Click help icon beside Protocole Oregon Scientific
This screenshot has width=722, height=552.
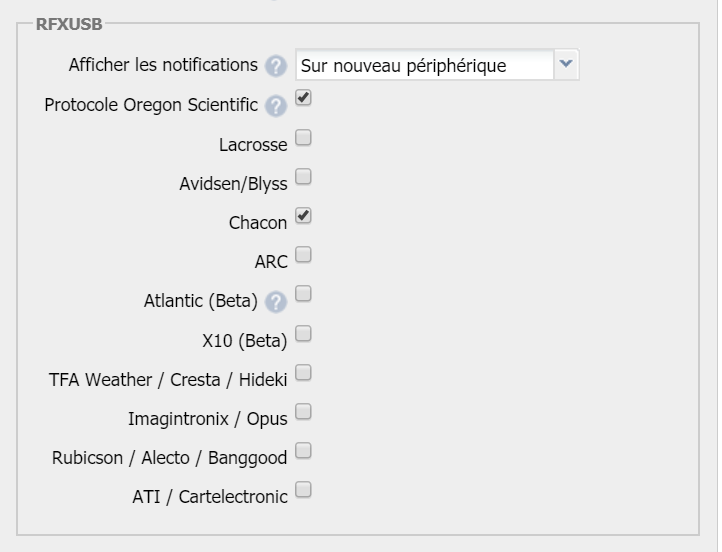(276, 106)
